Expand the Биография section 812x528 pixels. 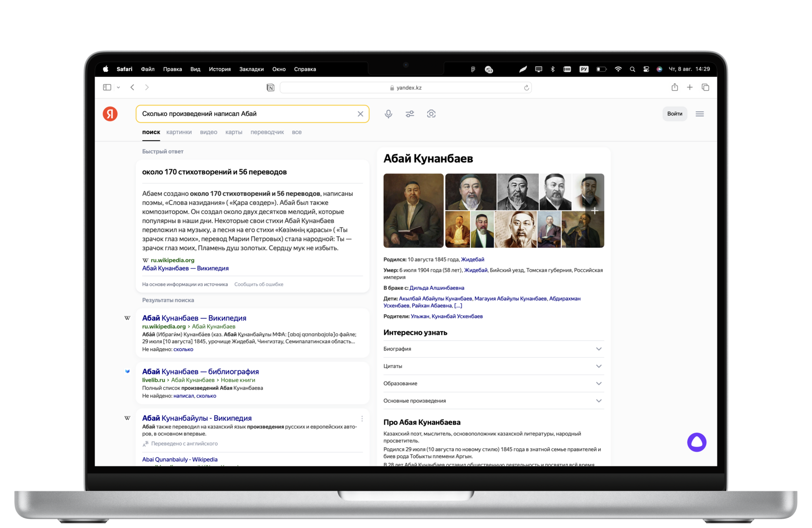pos(493,349)
